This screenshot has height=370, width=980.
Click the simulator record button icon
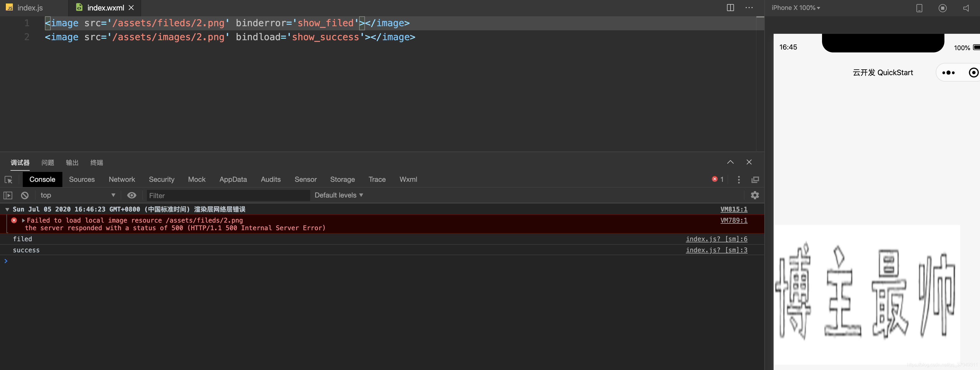942,8
